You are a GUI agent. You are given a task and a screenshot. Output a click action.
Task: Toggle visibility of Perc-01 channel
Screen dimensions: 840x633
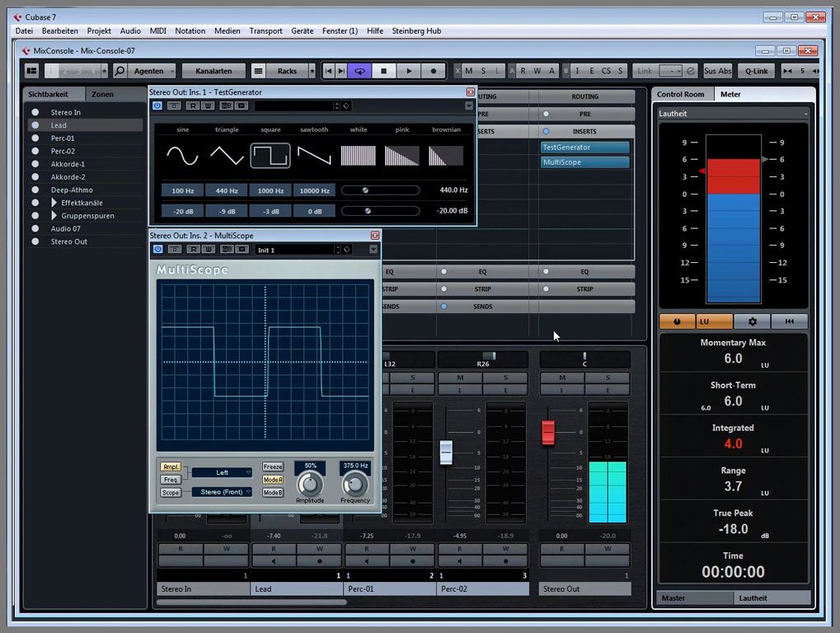pyautogui.click(x=35, y=138)
